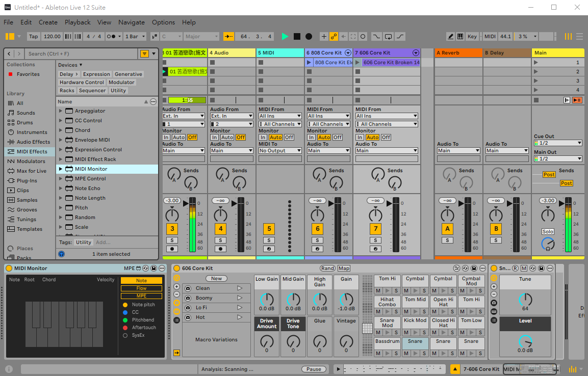Toggle the Automation Arm button

(x=334, y=37)
